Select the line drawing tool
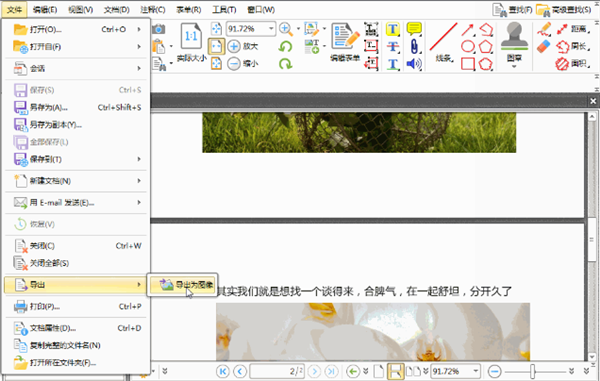The height and width of the screenshot is (381, 600). [443, 37]
